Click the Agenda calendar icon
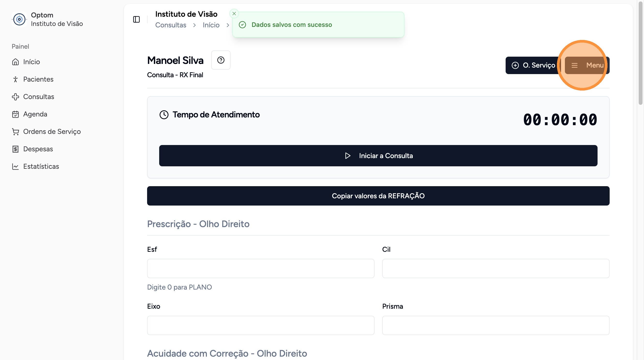 click(x=15, y=114)
